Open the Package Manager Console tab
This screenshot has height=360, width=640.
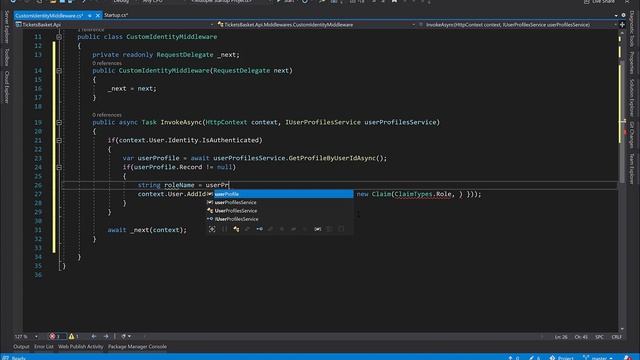point(138,347)
